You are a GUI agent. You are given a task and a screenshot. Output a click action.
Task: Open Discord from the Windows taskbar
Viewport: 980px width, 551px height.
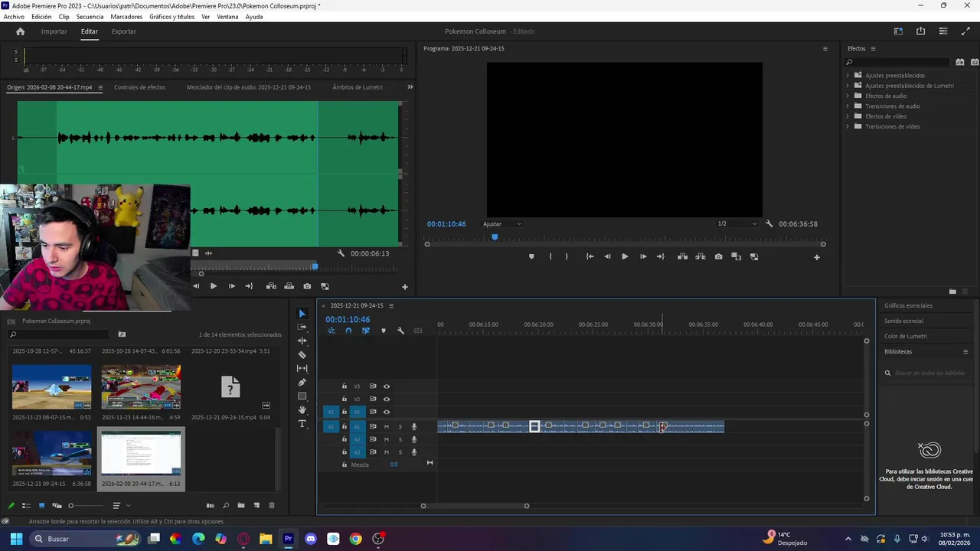[311, 539]
